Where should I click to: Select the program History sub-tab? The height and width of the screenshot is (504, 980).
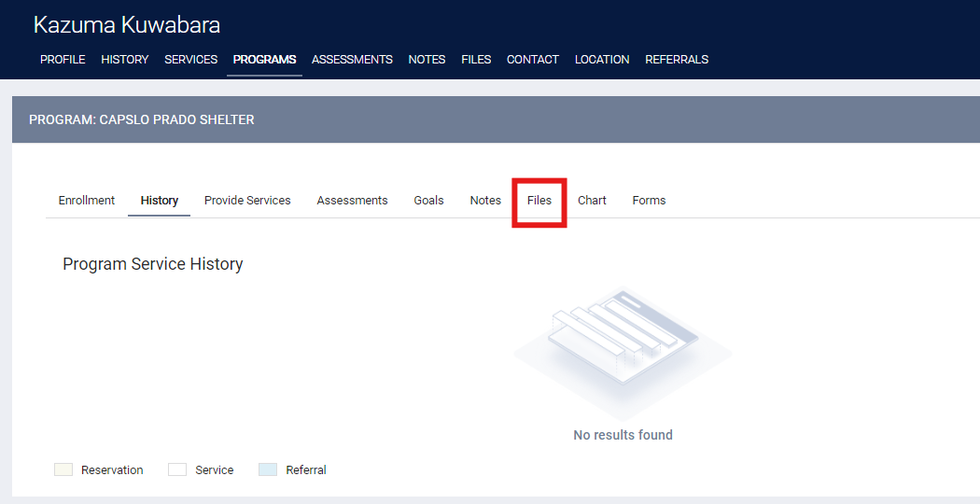[x=160, y=200]
